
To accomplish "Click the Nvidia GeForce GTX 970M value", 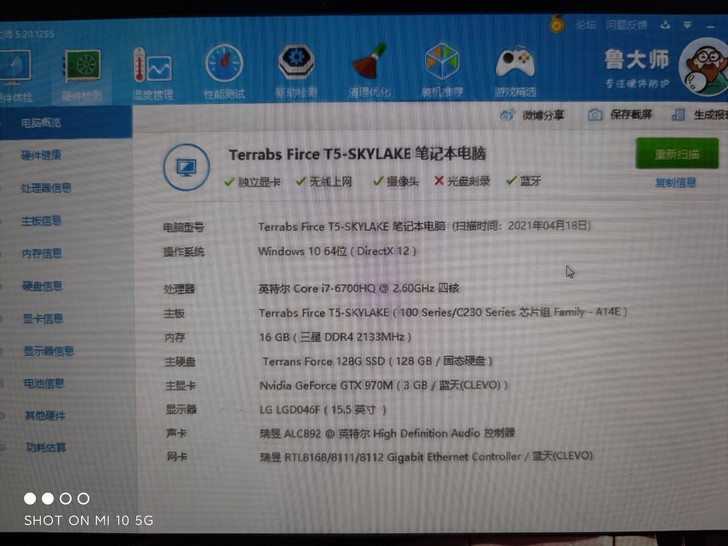I will coord(384,385).
